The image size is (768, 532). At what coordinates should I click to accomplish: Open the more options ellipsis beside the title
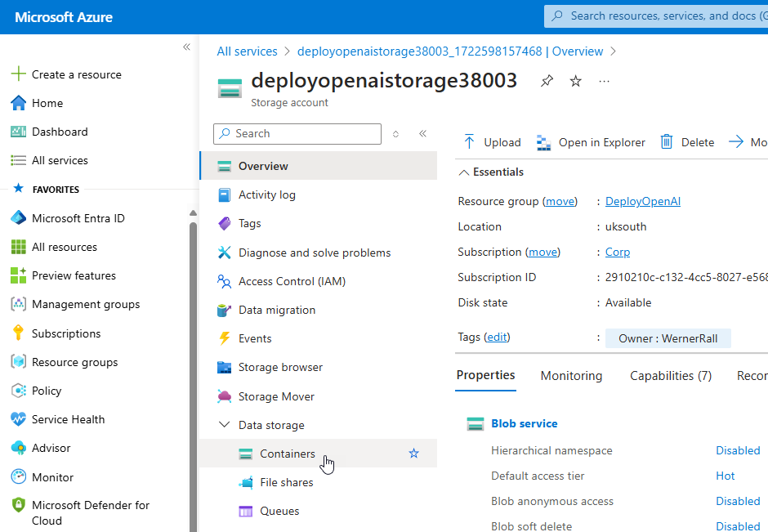604,81
